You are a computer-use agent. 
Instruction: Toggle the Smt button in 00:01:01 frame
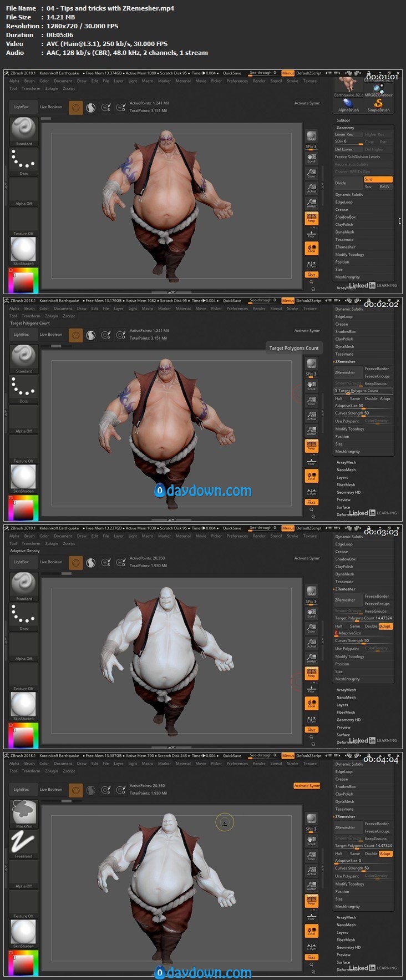click(378, 179)
